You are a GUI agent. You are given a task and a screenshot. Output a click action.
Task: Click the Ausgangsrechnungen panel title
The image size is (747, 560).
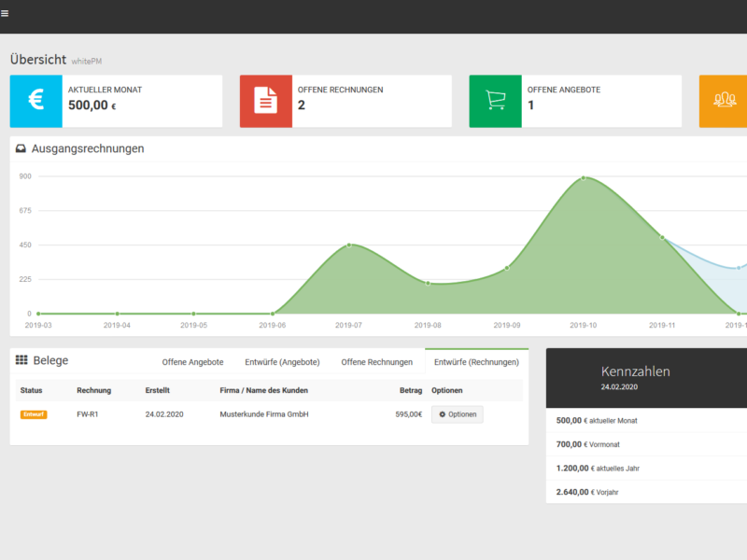88,148
